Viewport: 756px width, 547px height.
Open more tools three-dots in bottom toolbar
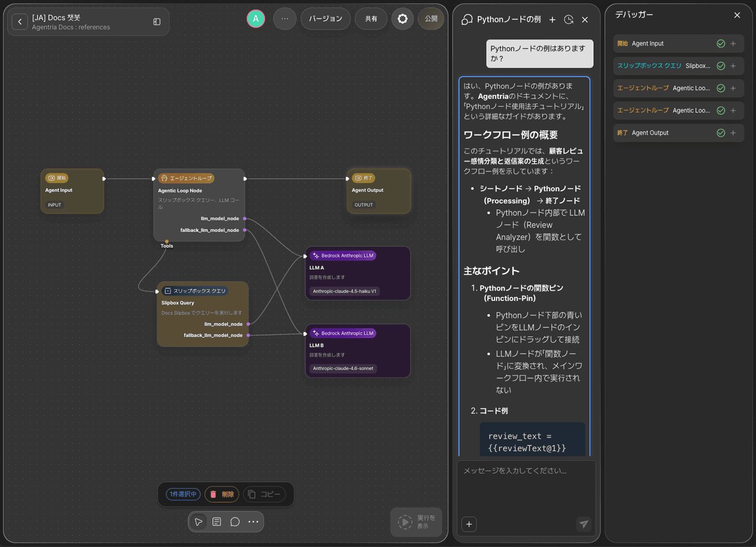tap(253, 522)
